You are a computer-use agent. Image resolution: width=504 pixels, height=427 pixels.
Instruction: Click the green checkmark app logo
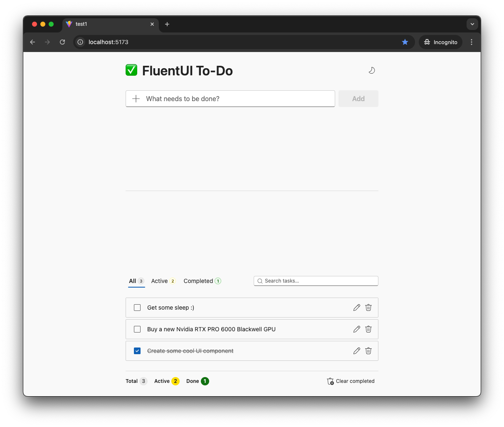point(131,70)
